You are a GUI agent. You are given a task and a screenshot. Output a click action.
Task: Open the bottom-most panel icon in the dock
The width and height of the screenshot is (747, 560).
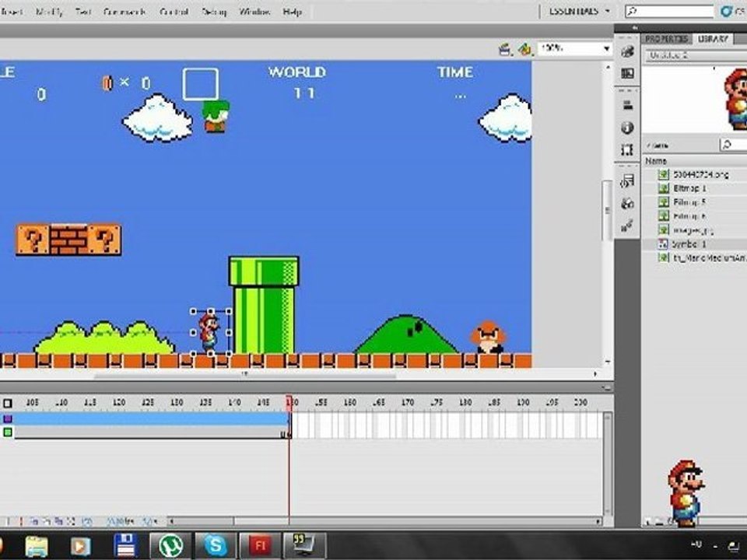click(627, 226)
